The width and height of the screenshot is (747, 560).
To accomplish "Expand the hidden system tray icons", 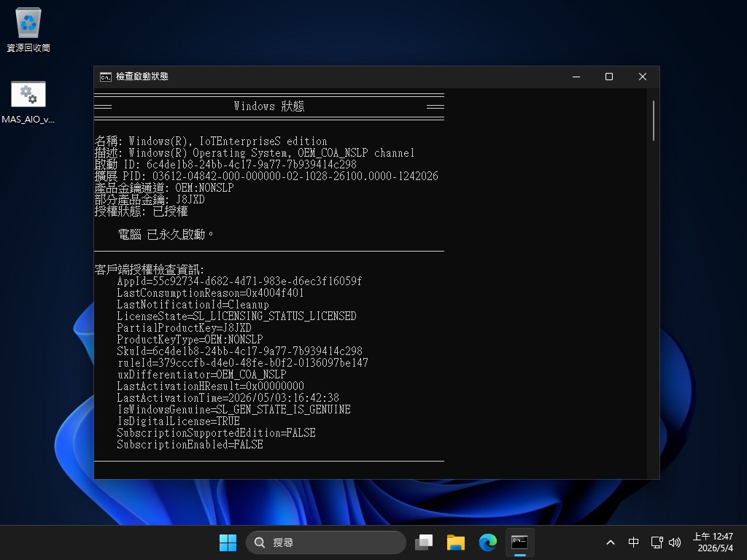I will coord(611,542).
